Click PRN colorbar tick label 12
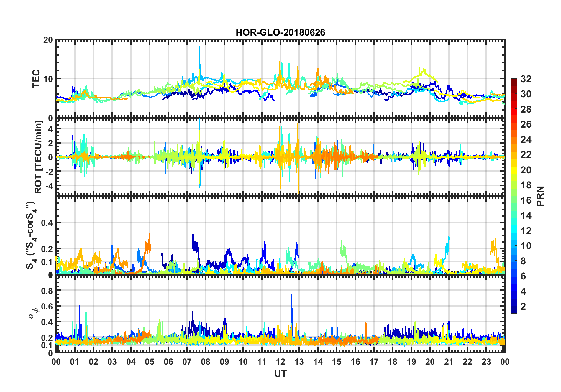This screenshot has width=561, height=392. (x=526, y=230)
